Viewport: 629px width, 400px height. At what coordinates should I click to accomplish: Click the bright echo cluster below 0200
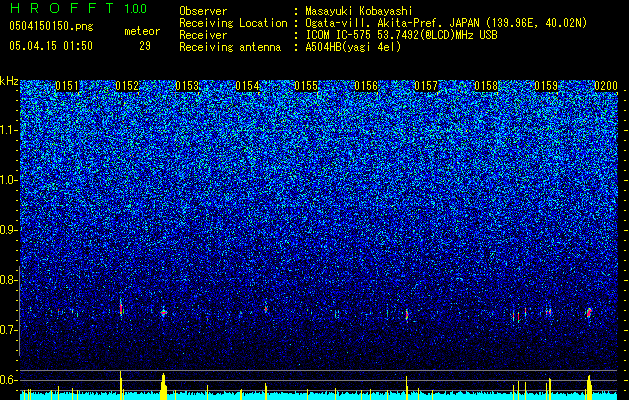click(588, 313)
